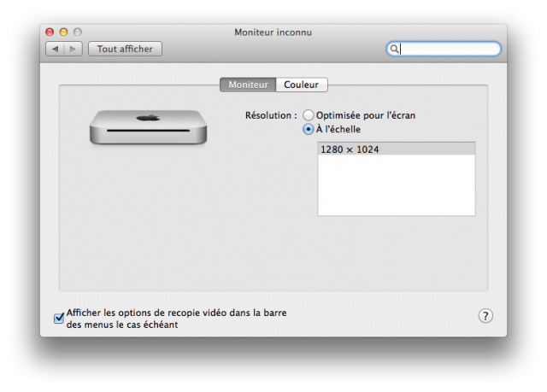
Task: Uncheck Afficher les options de recopie vidéo
Action: pos(59,318)
